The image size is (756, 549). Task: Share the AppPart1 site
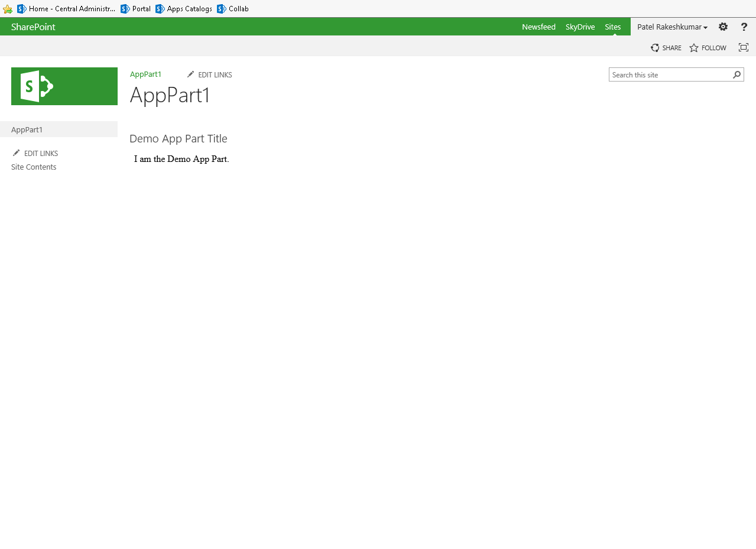666,47
